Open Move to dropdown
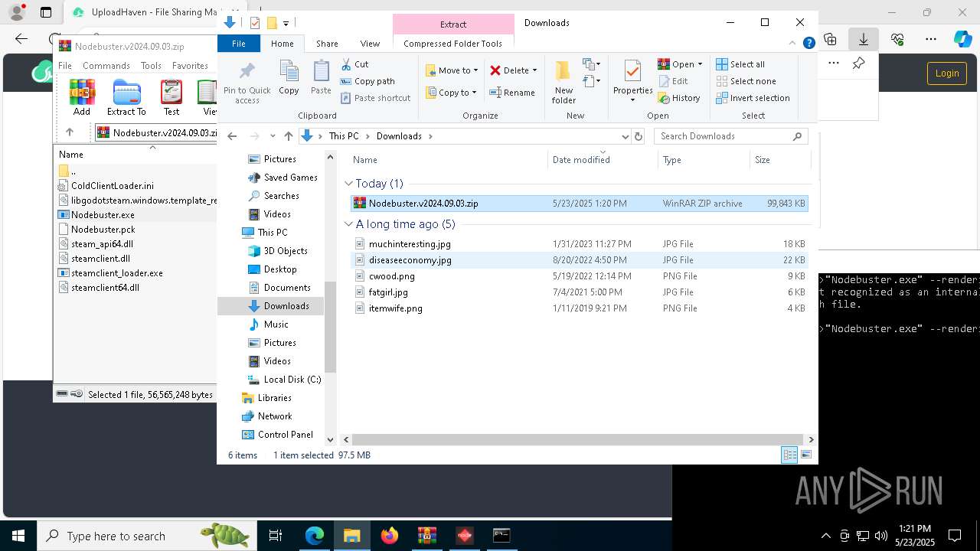Viewport: 980px width, 551px height. (452, 70)
